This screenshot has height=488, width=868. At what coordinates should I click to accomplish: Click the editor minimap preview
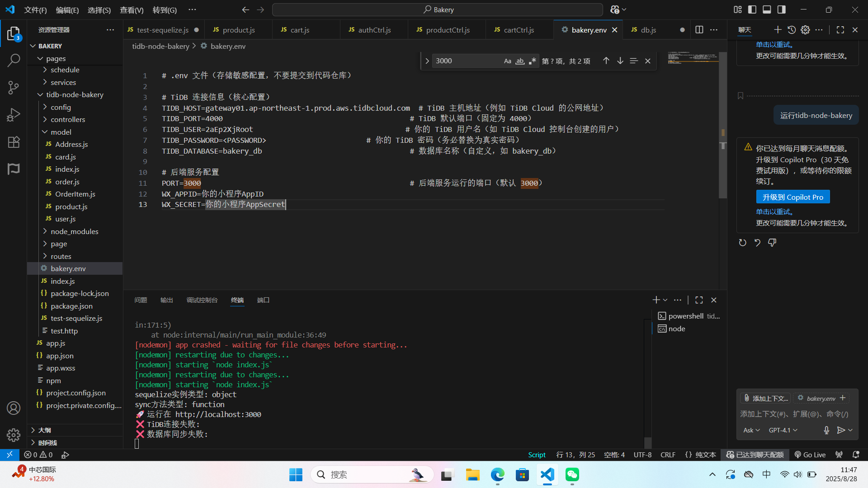[x=693, y=58]
